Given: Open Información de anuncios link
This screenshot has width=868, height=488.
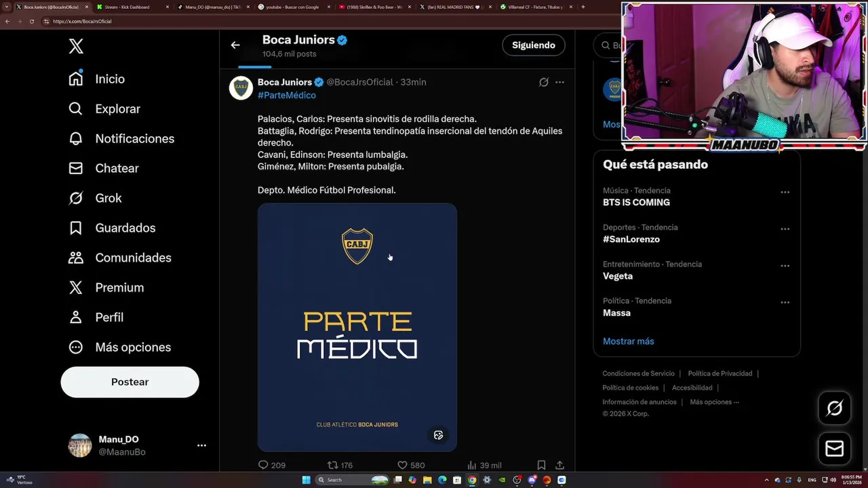Looking at the screenshot, I should [639, 402].
